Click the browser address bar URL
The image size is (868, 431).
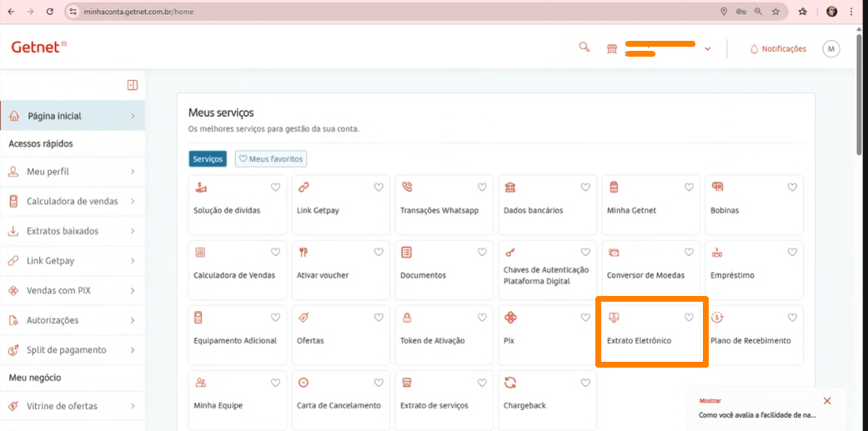click(138, 12)
